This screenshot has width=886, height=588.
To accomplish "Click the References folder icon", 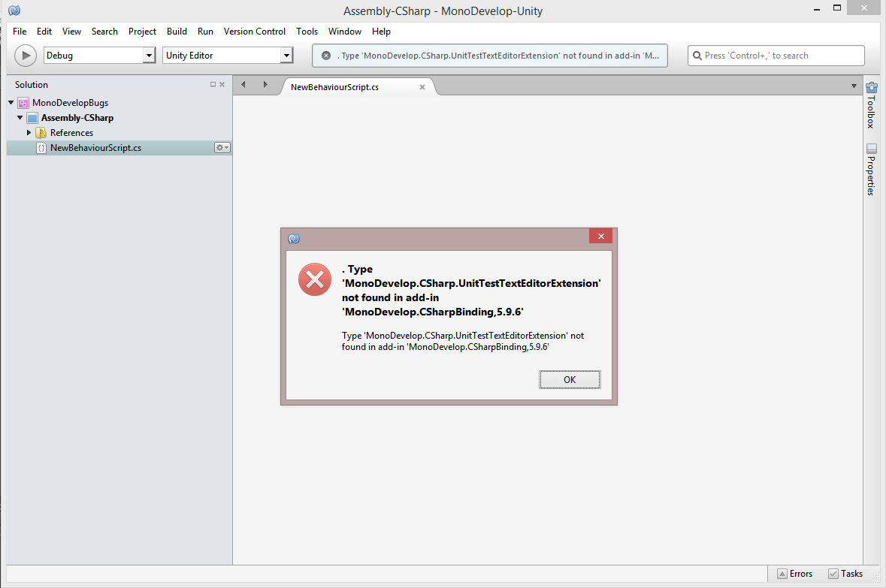I will [x=41, y=133].
